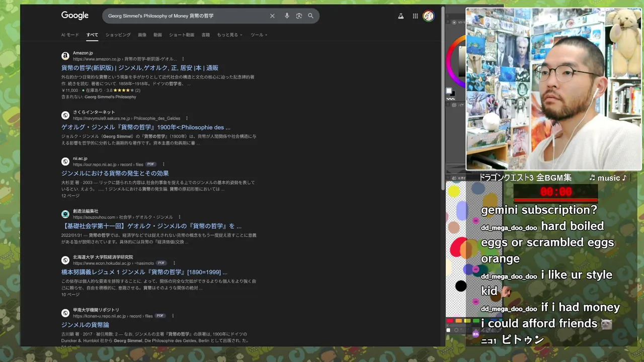Submit search with magnifier icon
Viewport: 644px width, 362px height.
pos(311,16)
